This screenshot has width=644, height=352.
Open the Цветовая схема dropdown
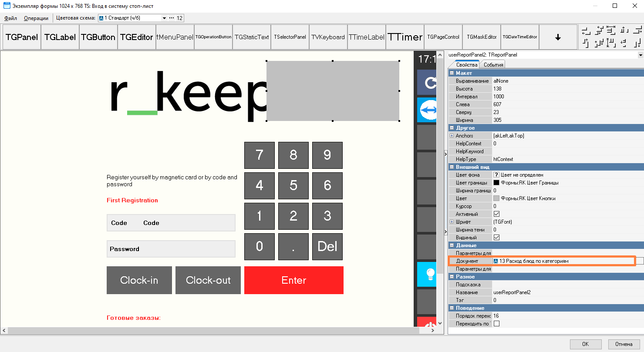[164, 18]
